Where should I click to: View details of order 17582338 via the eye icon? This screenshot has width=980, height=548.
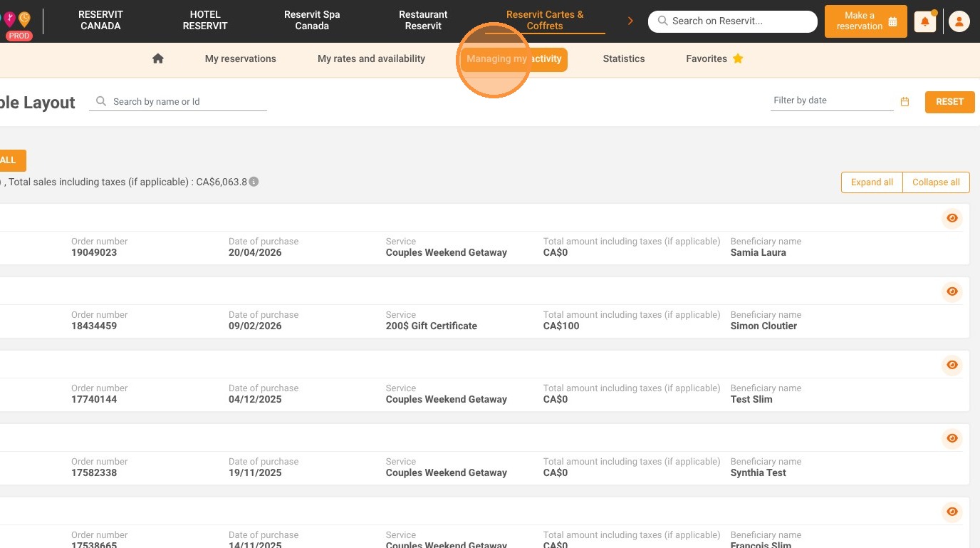point(952,438)
